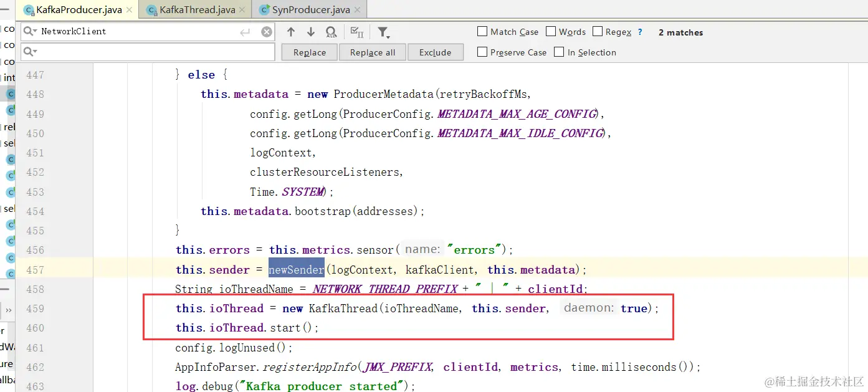The width and height of the screenshot is (868, 392).
Task: Open replace history magnifier in replace field
Action: (x=31, y=51)
